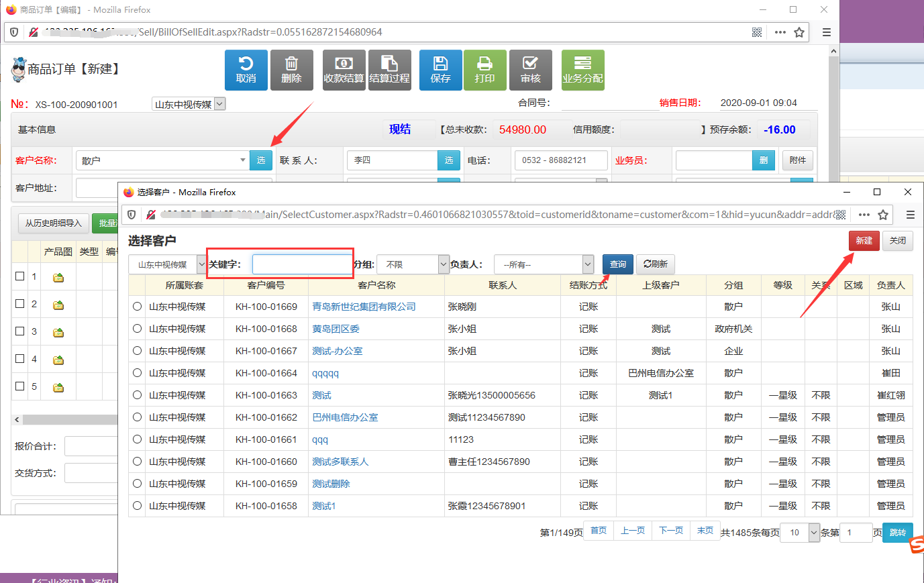Select radio for customer KH-100-01663
The image size is (924, 583).
pos(138,394)
